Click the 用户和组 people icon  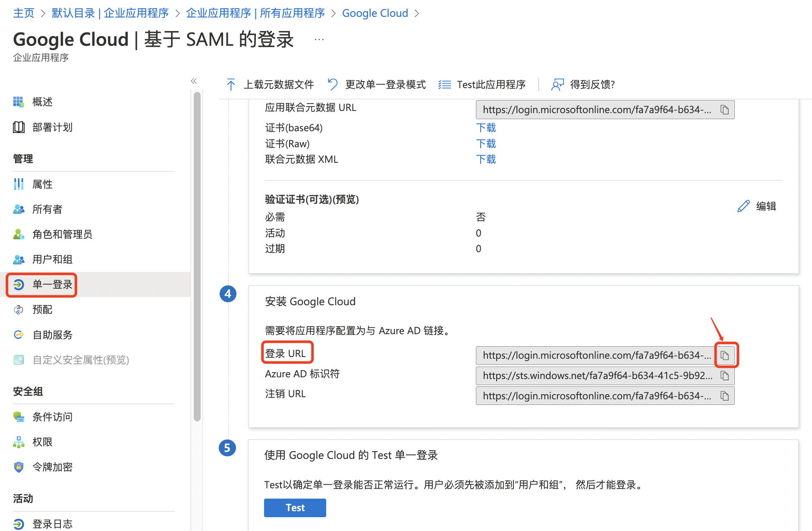coord(19,259)
